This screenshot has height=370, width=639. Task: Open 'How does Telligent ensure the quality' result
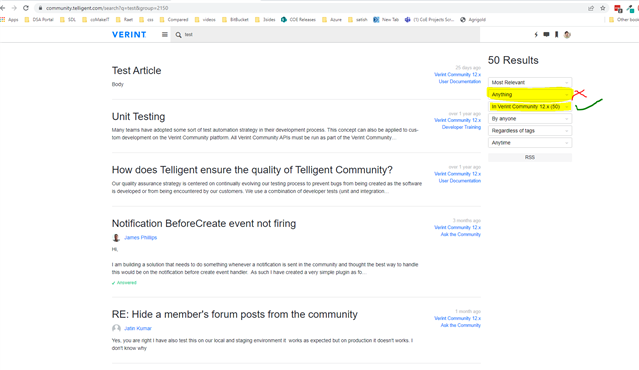(x=252, y=170)
